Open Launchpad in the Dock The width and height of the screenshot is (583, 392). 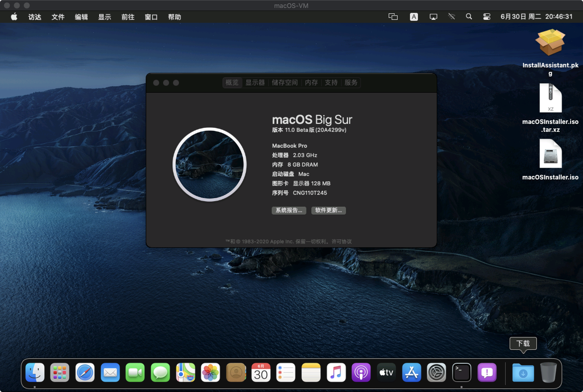point(60,372)
